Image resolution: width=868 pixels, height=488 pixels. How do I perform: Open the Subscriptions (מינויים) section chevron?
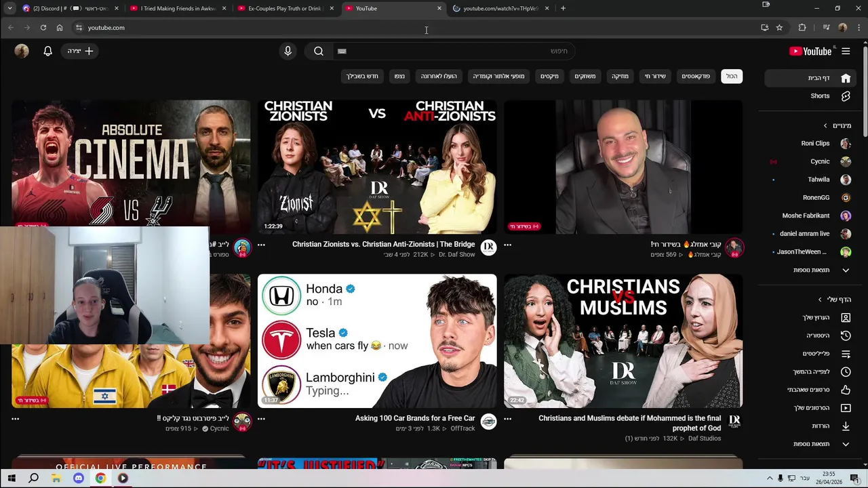point(825,125)
